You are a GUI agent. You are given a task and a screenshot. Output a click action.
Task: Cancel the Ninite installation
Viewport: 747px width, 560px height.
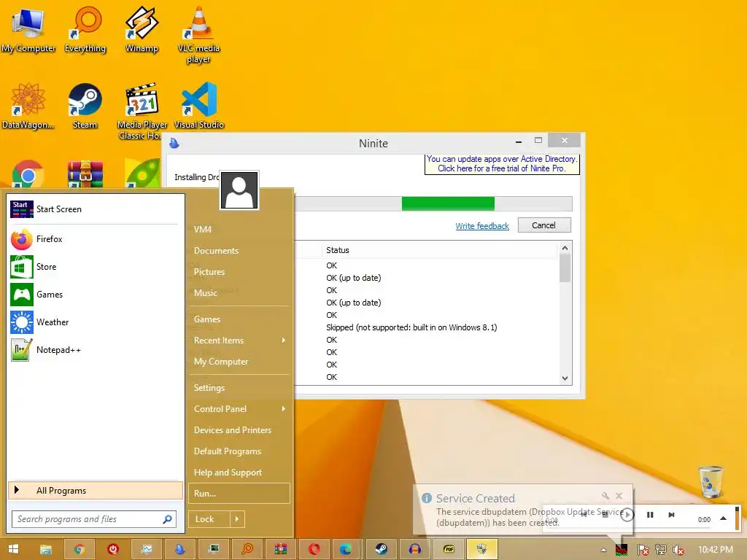tap(544, 225)
